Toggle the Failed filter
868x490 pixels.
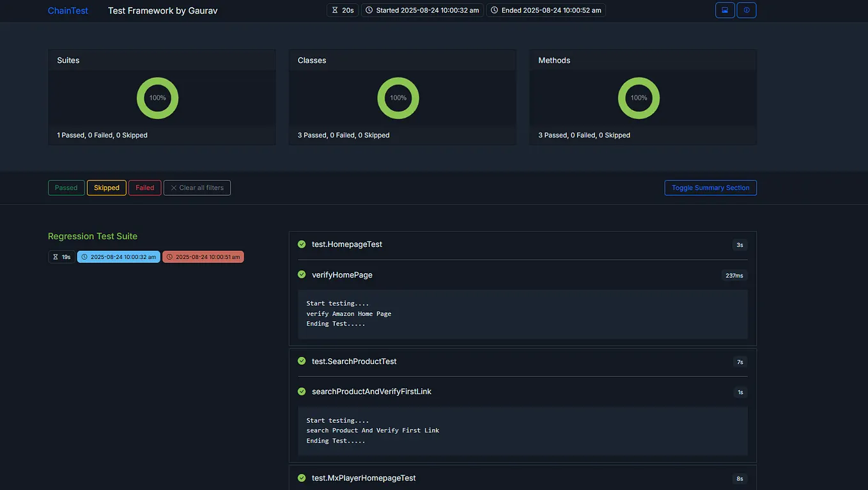coord(144,187)
